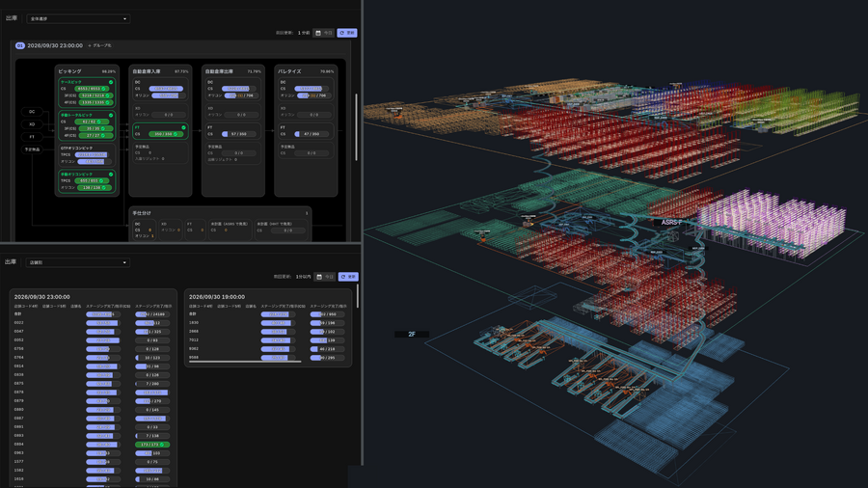Select the DC input node beside ピッキング
Image resolution: width=868 pixels, height=488 pixels.
pos(32,111)
